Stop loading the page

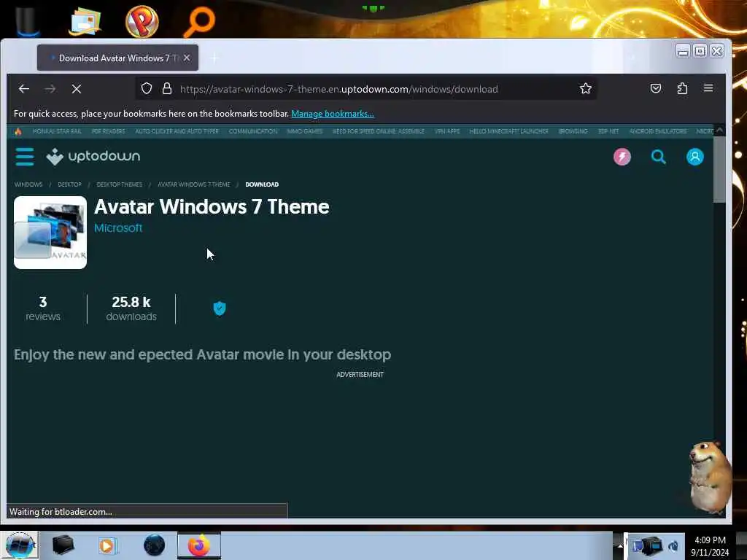tap(76, 88)
